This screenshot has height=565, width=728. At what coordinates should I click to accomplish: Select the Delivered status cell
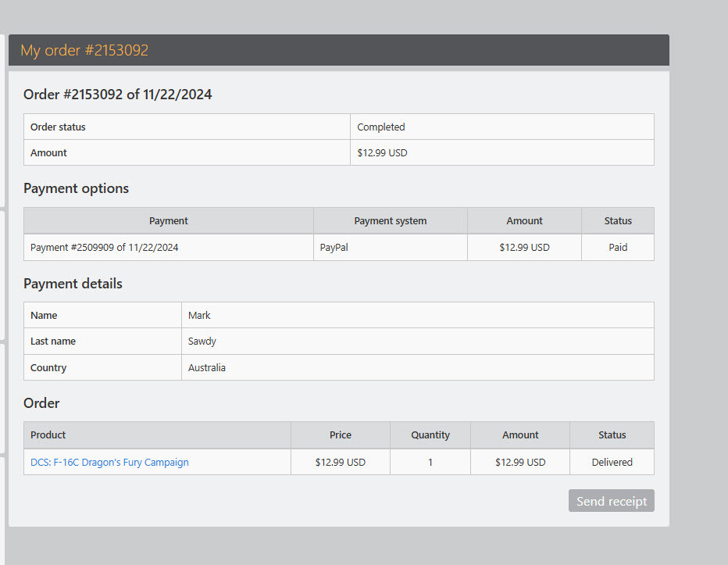tap(612, 462)
